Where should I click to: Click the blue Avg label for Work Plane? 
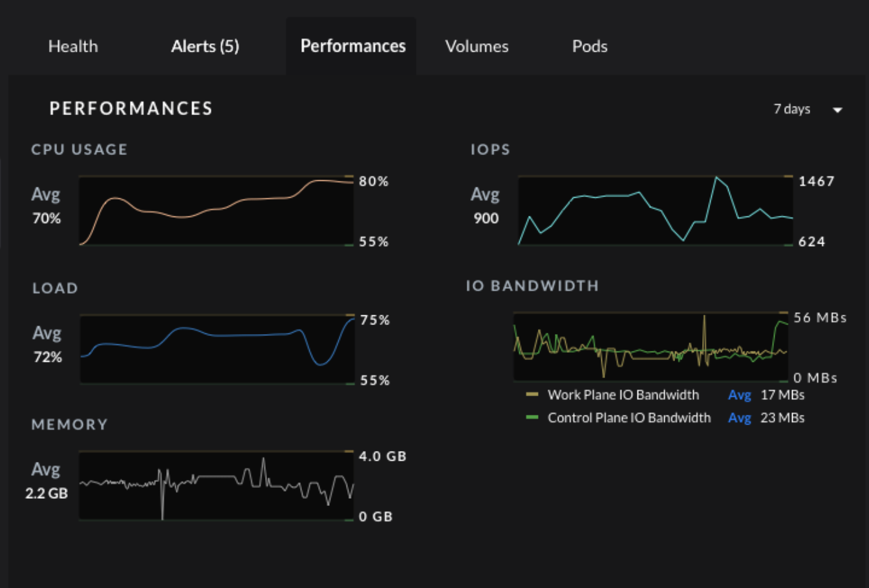point(740,395)
